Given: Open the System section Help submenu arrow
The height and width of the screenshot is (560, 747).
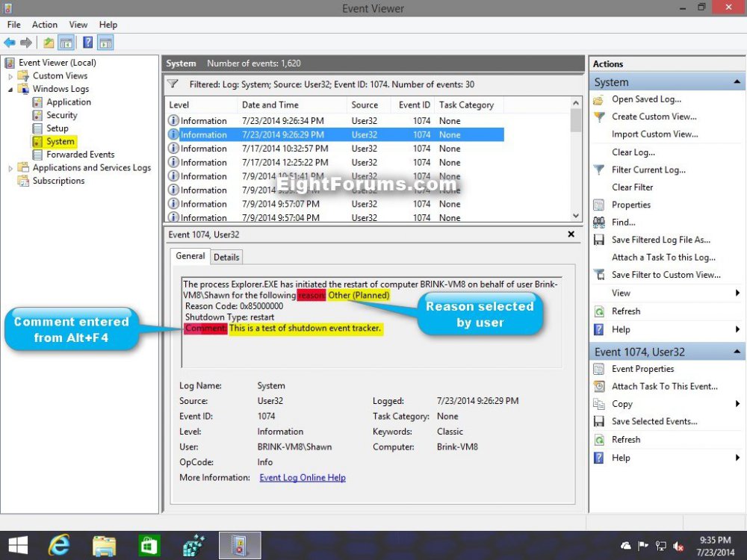Looking at the screenshot, I should tap(738, 329).
